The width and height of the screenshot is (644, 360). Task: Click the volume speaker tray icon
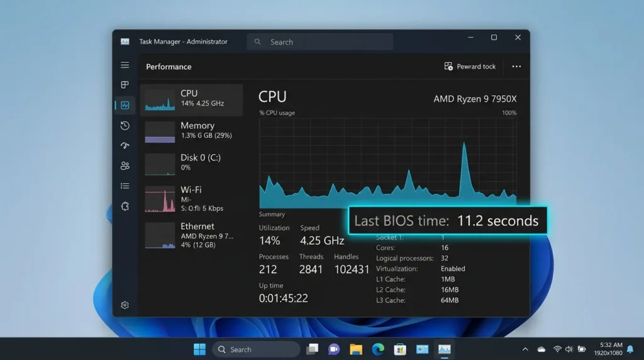coord(569,349)
